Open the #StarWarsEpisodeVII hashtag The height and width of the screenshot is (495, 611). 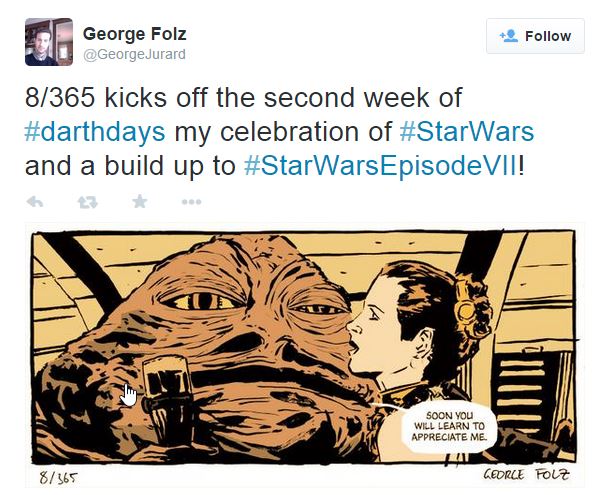click(381, 166)
